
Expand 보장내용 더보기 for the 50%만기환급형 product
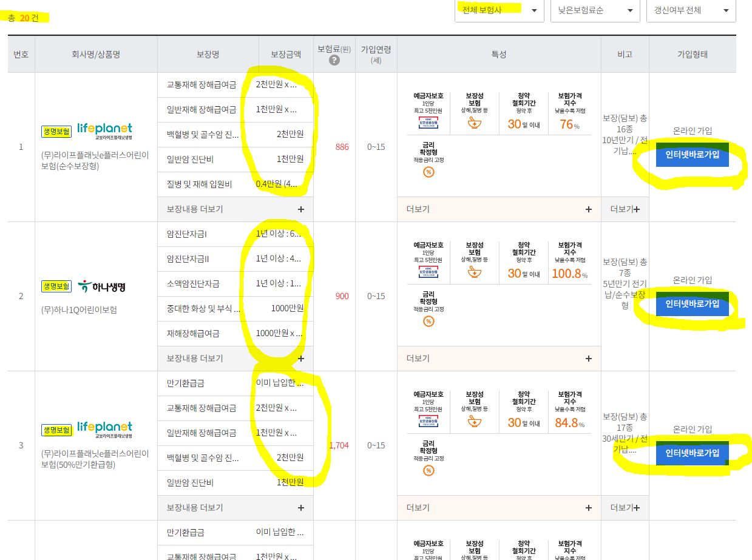point(235,507)
